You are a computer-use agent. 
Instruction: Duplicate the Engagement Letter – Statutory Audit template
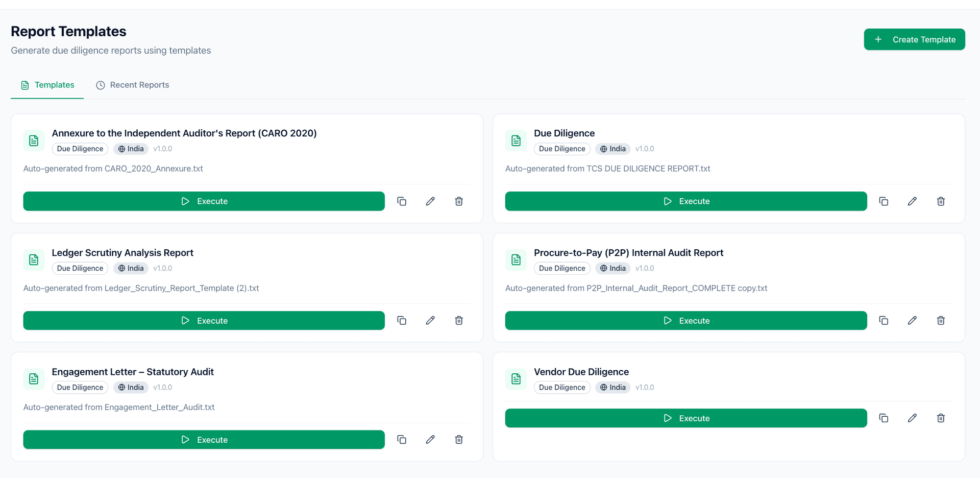(x=402, y=439)
